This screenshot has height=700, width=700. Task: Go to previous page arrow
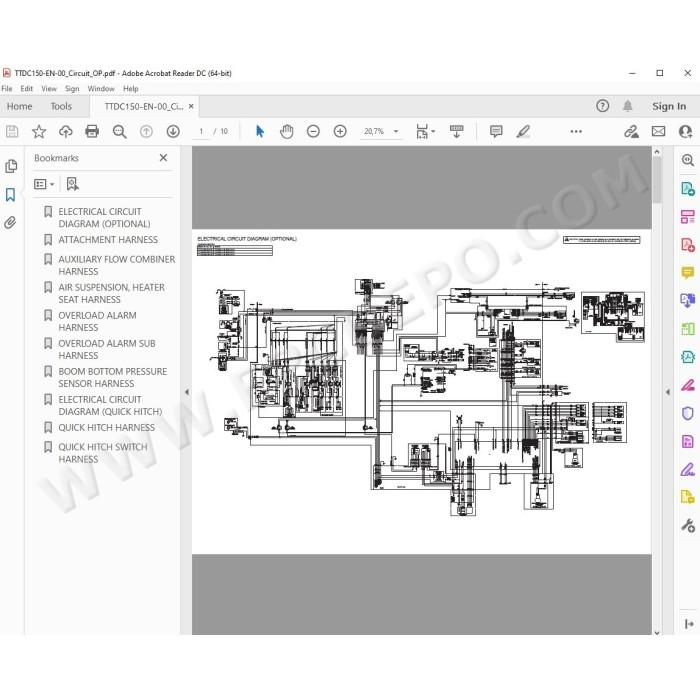[x=146, y=131]
